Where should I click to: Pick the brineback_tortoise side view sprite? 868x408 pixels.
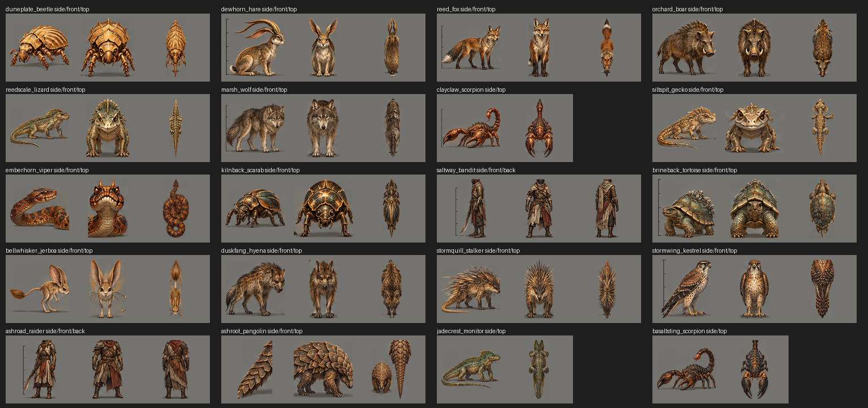[x=686, y=209]
